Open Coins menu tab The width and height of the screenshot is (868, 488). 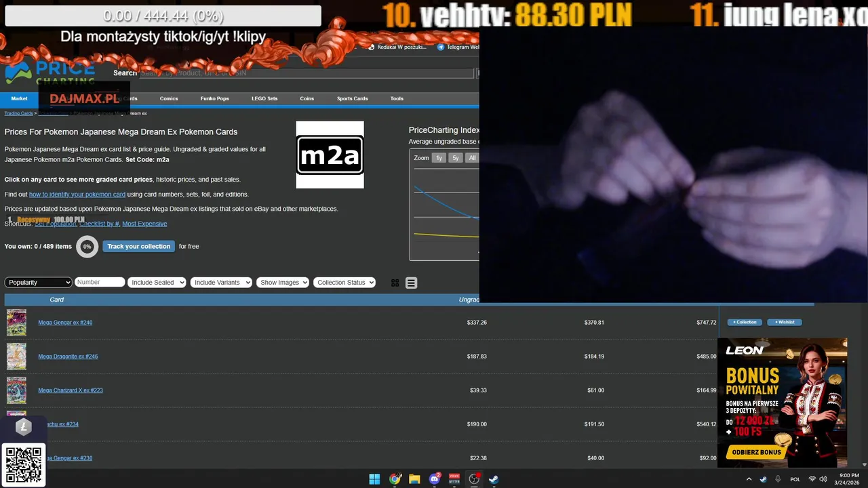(x=307, y=98)
